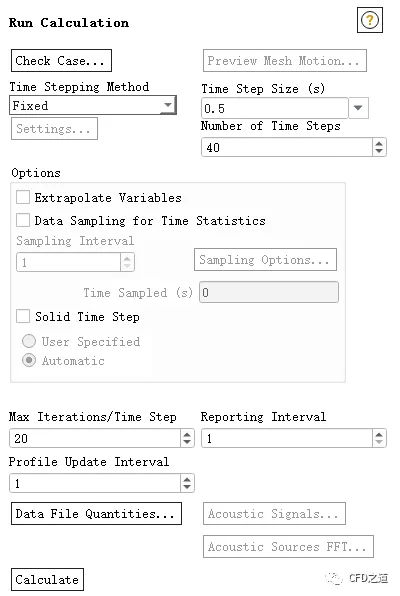Toggle the Solid Time Step checkbox
This screenshot has height=596, width=400.
click(23, 316)
